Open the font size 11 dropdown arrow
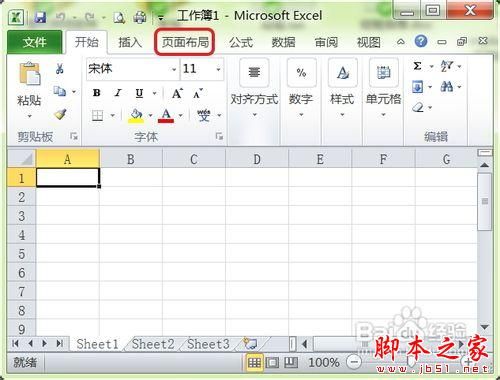 (218, 69)
